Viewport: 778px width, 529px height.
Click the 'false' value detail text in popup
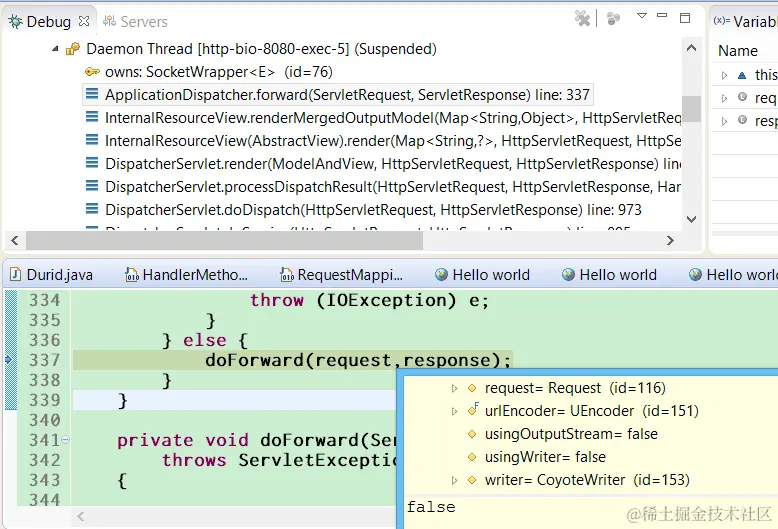point(431,507)
